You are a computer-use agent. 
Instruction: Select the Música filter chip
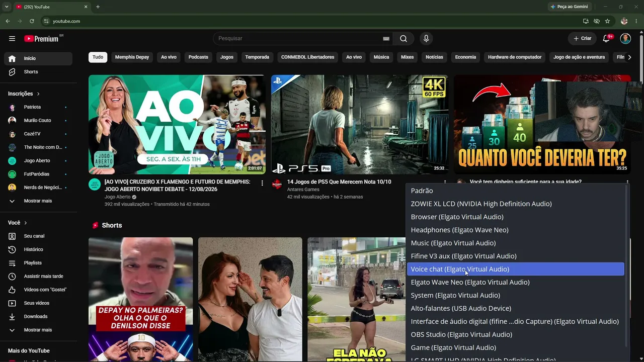381,57
